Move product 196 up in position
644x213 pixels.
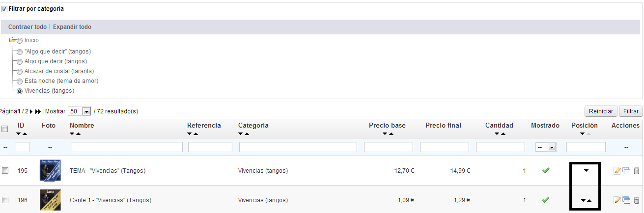pos(589,200)
